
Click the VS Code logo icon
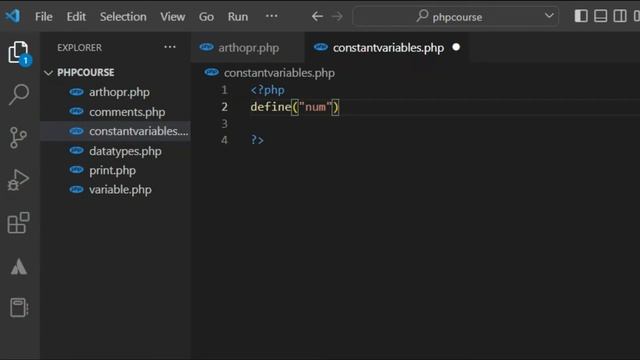pos(13,16)
